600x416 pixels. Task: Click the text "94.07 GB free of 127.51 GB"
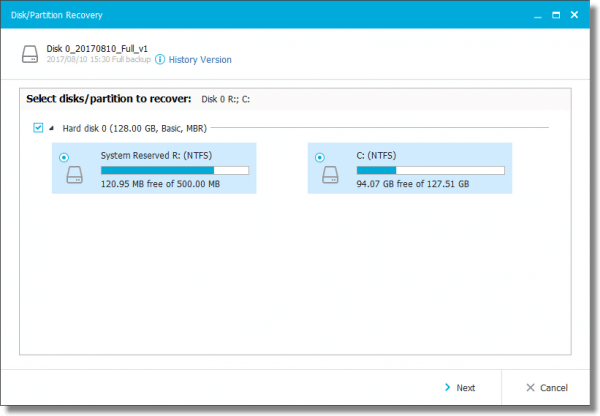(x=412, y=184)
